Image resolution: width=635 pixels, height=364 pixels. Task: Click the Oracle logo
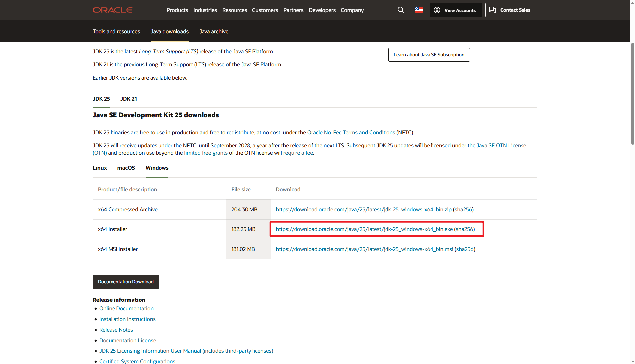pos(112,10)
